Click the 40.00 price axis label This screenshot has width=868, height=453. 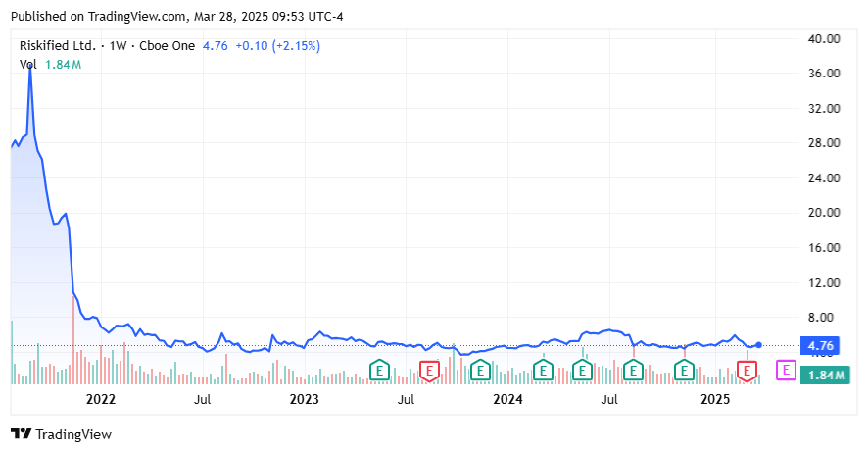coord(824,39)
